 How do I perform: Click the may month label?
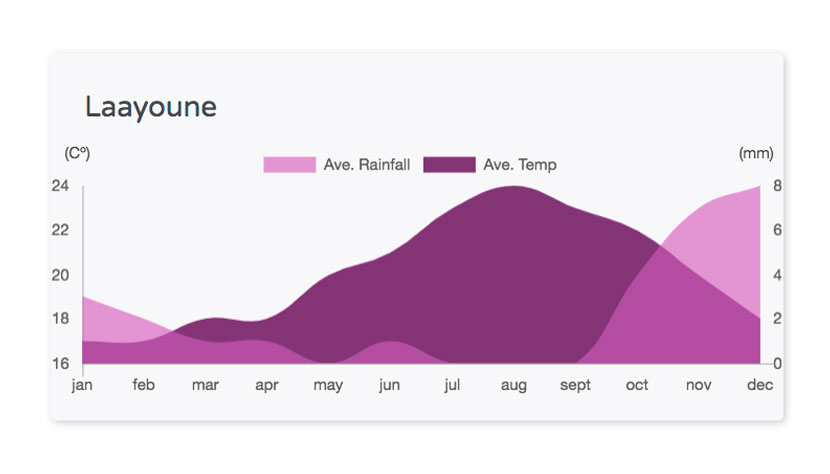point(328,386)
